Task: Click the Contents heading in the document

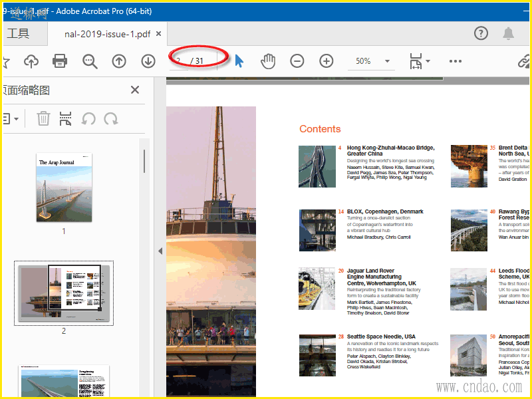Action: pyautogui.click(x=320, y=129)
